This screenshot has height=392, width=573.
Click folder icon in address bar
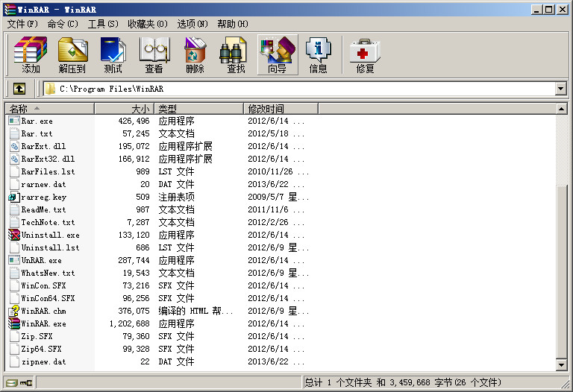50,89
